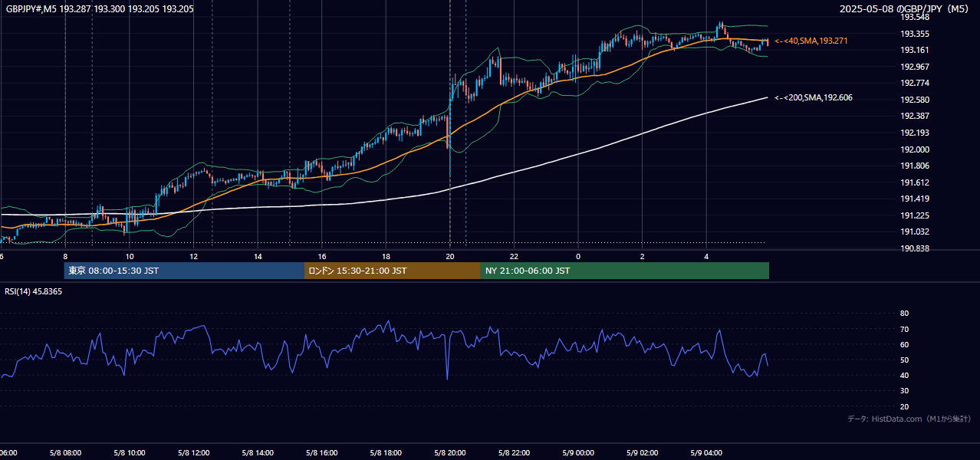Screen dimensions: 980x460
Task: Click price axis value 192.774
Action: pos(914,83)
